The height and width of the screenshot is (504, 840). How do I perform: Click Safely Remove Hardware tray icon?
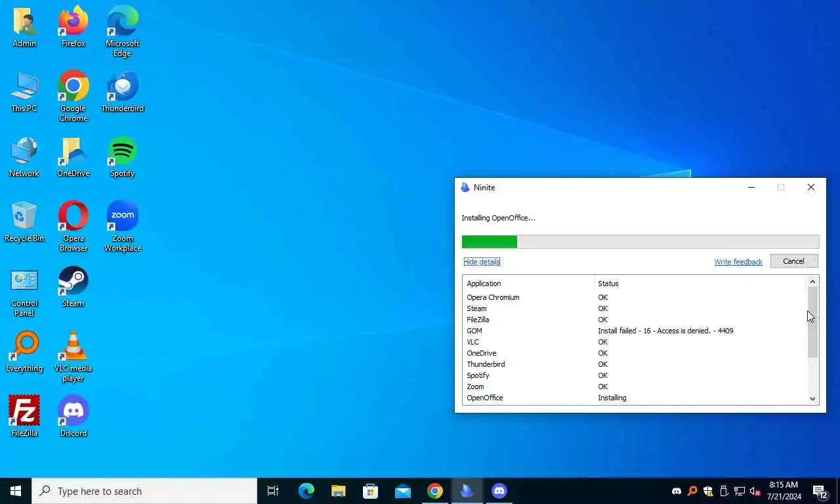coord(724,491)
